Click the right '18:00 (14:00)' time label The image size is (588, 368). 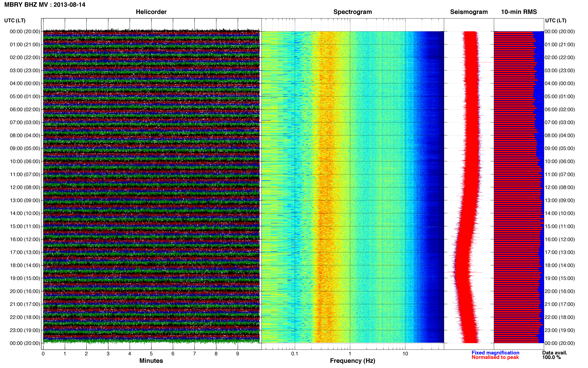[560, 265]
